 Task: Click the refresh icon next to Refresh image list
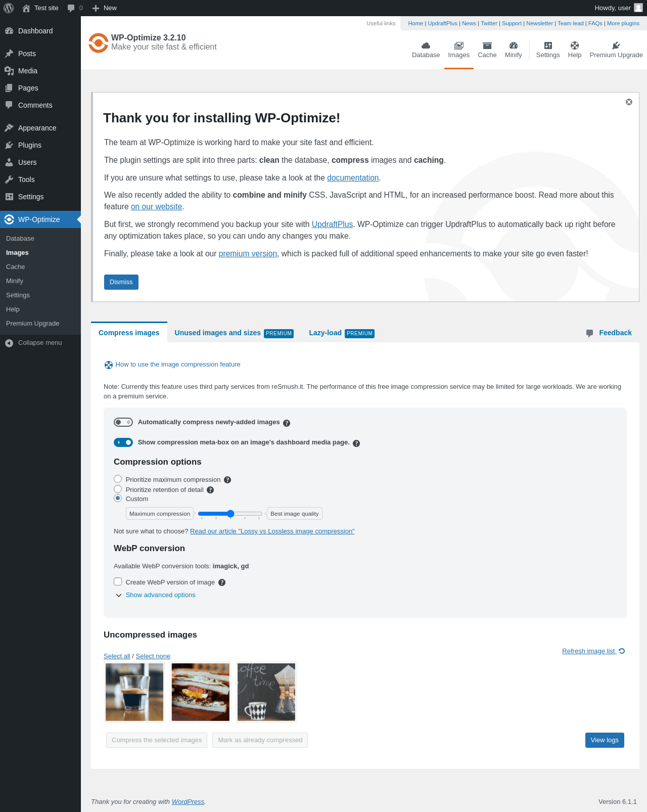point(622,651)
